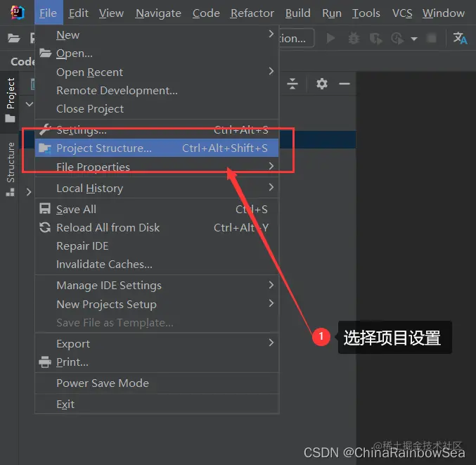Toggle Power Save Mode

click(157, 383)
